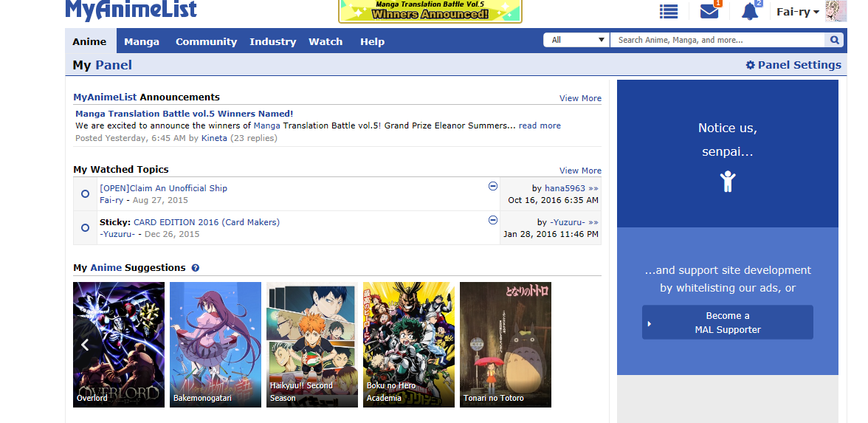
Task: Open the Overlord suggestion thumbnail
Action: pyautogui.click(x=119, y=345)
